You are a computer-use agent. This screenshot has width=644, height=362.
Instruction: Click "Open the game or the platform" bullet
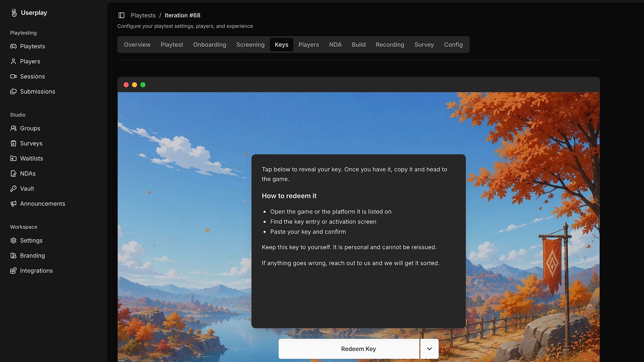tap(331, 212)
